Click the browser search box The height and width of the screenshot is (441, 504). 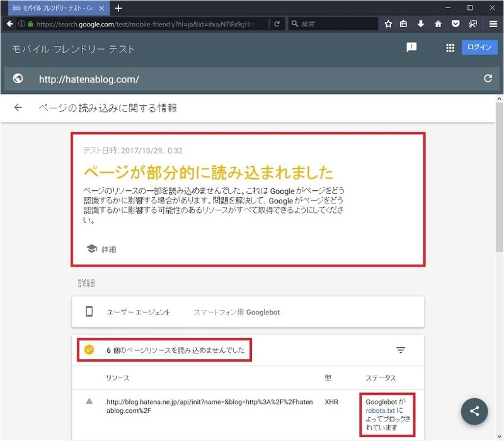(333, 24)
